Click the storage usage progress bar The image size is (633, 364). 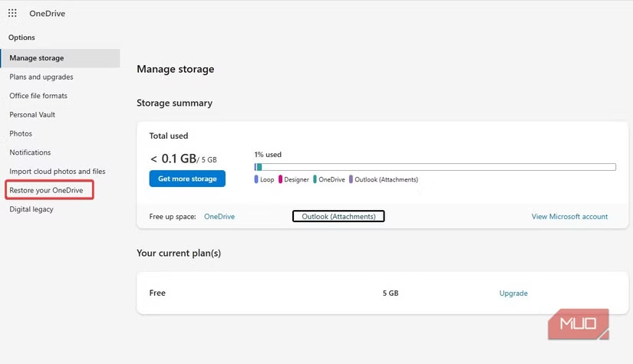(434, 167)
